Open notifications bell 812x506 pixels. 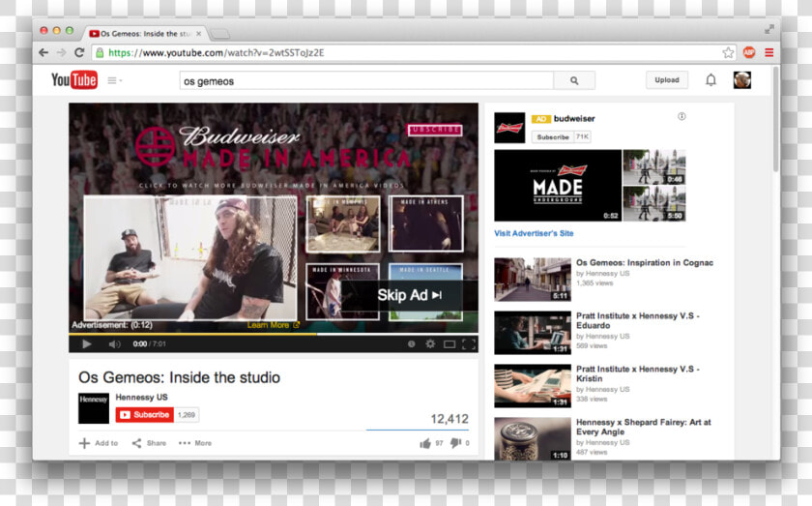[711, 80]
